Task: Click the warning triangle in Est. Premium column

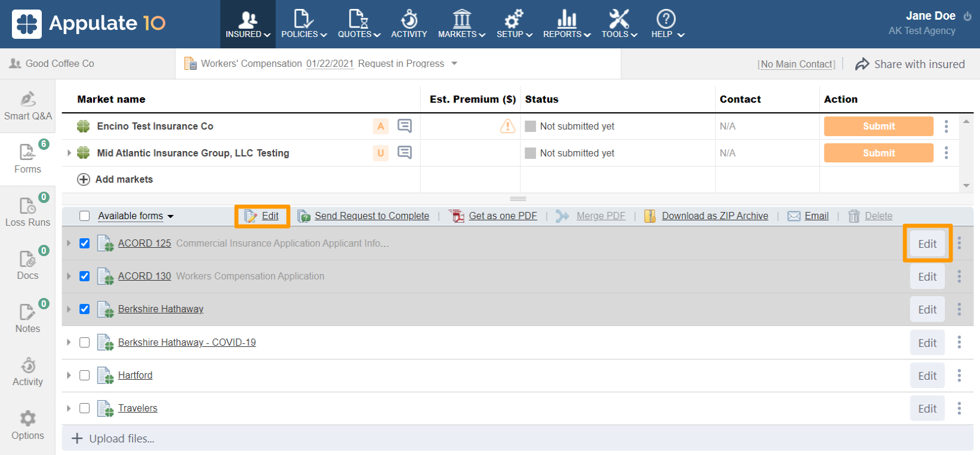Action: tap(507, 126)
